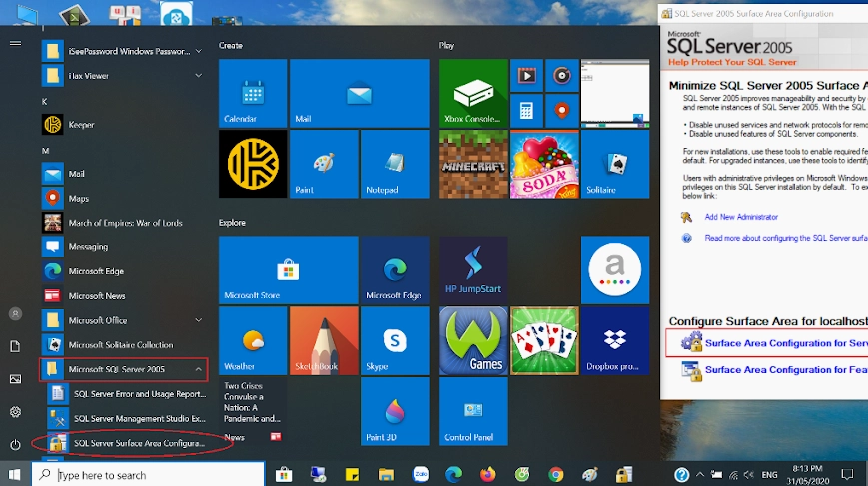The image size is (868, 486).
Task: Expand the iFax Viewer folder
Action: tap(198, 76)
